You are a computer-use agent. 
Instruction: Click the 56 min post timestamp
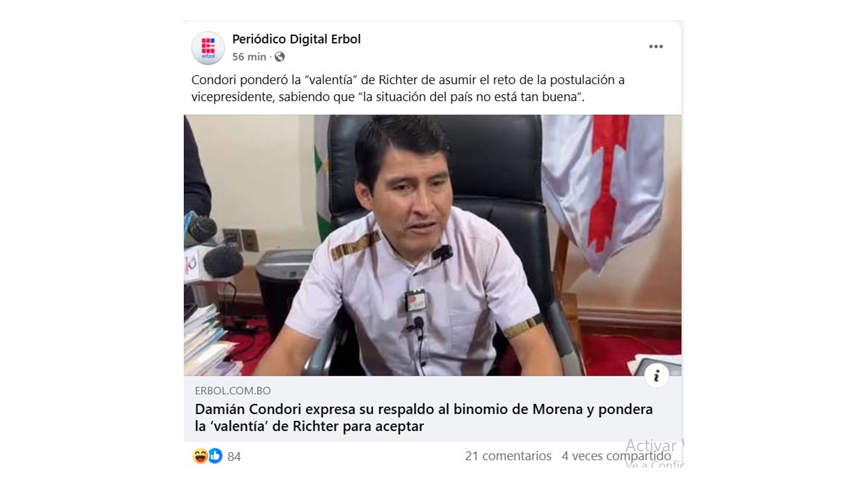pyautogui.click(x=249, y=57)
